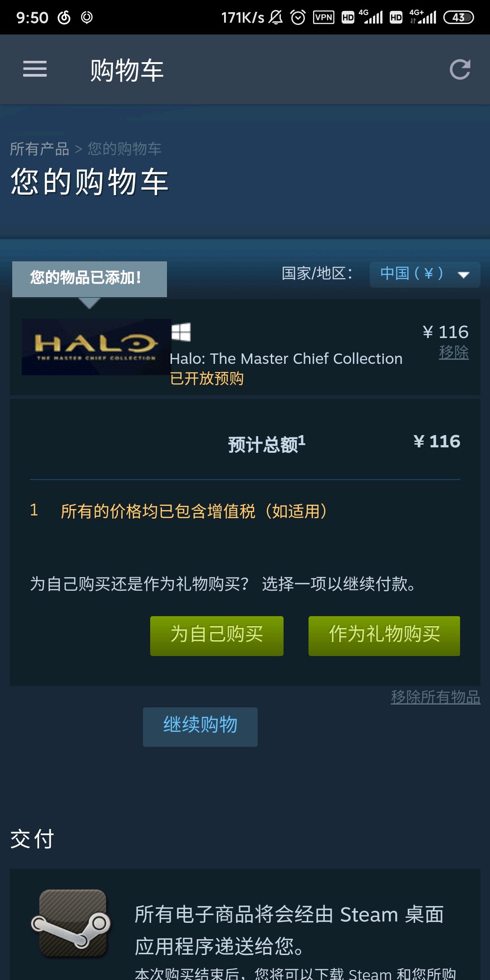The height and width of the screenshot is (980, 490).
Task: Tap the 您的购物车 breadcrumb item
Action: tap(124, 149)
